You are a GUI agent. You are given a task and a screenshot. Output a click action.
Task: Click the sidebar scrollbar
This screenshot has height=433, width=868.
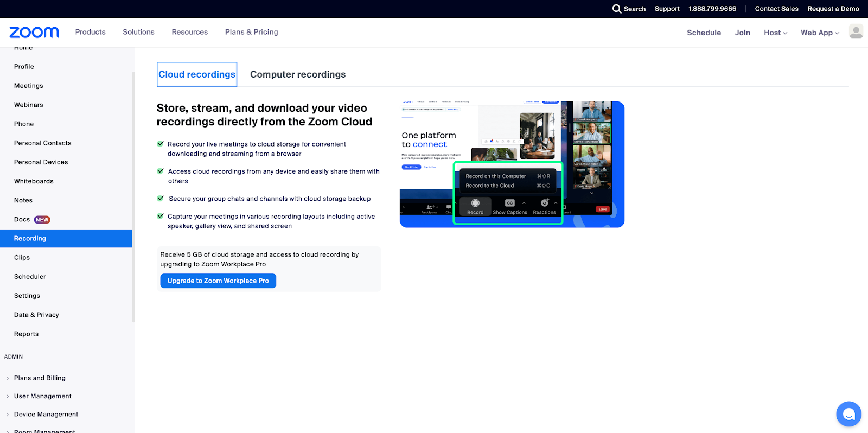coord(133,196)
